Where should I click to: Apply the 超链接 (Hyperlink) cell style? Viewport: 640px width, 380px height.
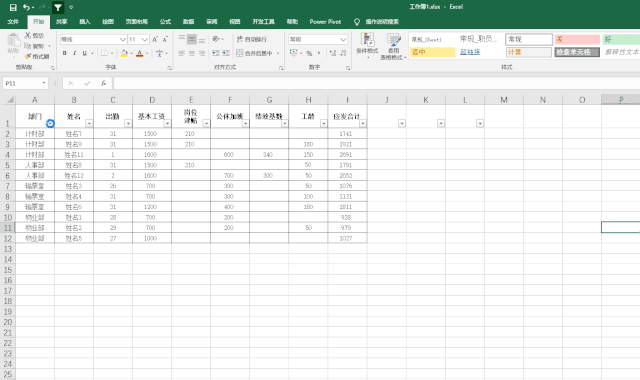[x=480, y=52]
